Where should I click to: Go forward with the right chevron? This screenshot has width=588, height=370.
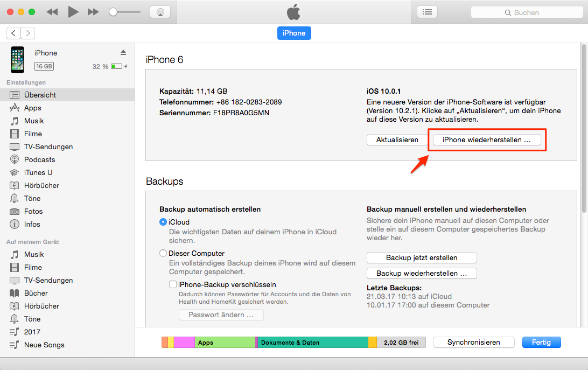[28, 33]
